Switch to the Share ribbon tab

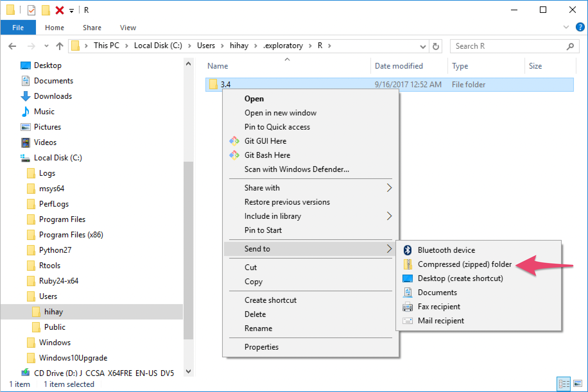[92, 28]
